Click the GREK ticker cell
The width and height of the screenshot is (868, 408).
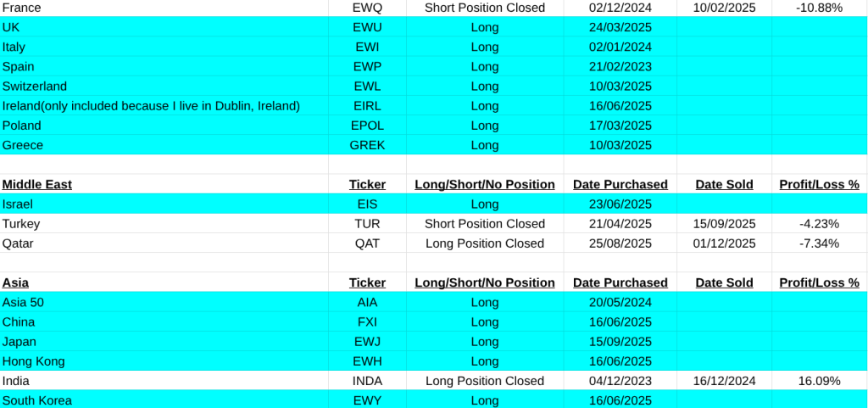click(x=367, y=145)
